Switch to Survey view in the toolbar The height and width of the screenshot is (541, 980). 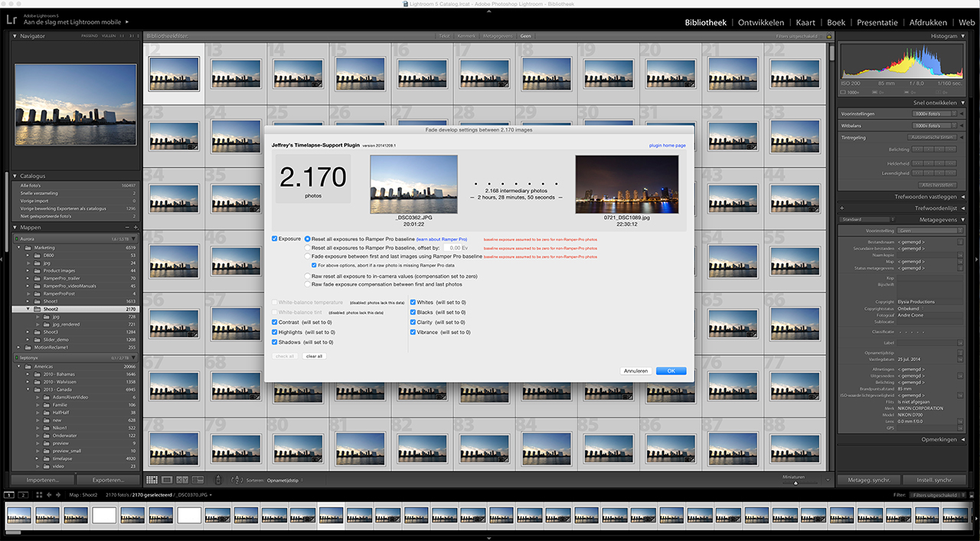pos(198,480)
